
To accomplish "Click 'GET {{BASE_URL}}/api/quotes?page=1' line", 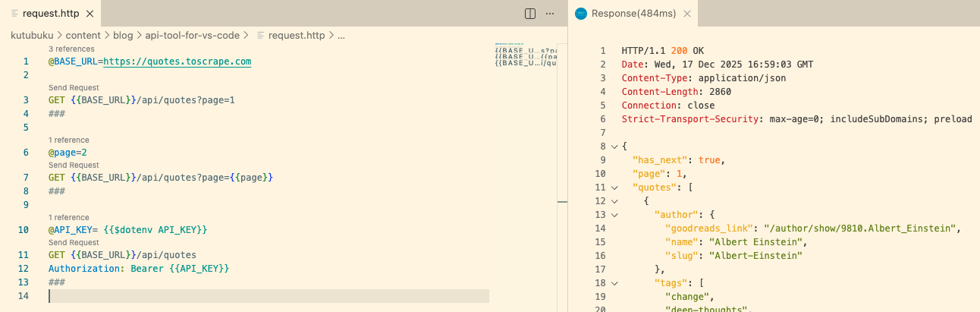I will tap(142, 100).
